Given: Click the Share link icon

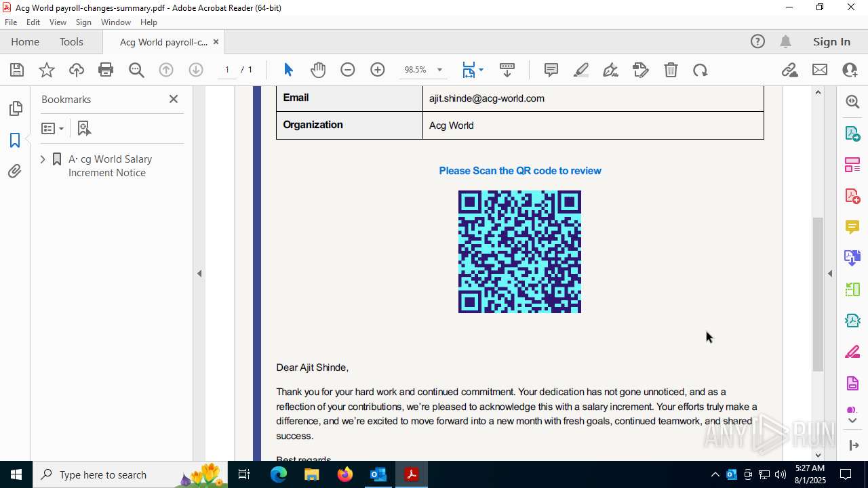Looking at the screenshot, I should pyautogui.click(x=789, y=70).
